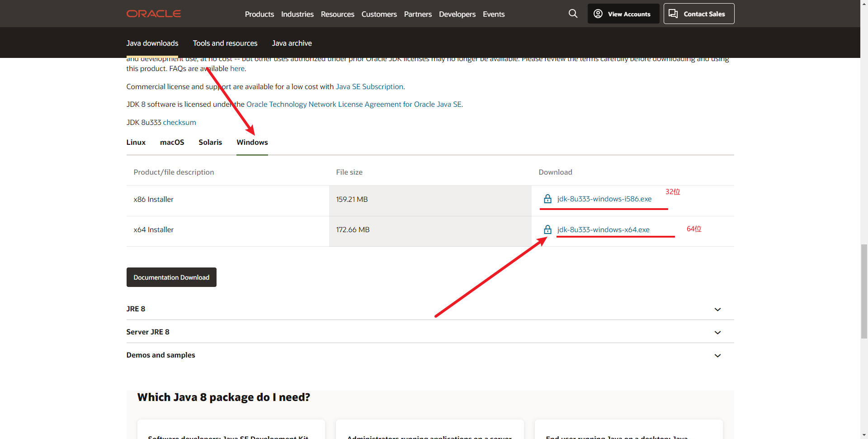This screenshot has width=868, height=439.
Task: Click the Oracle logo
Action: 154,14
